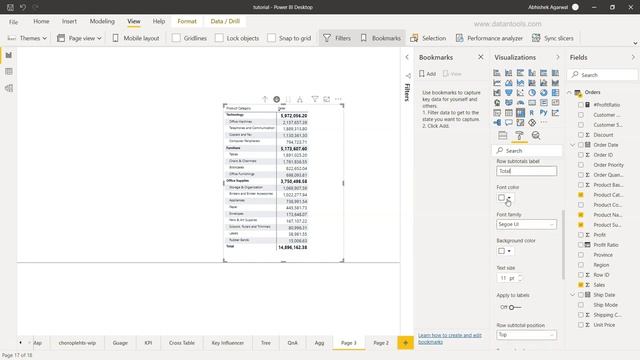
Task: Expand the Order Date hierarchy
Action: (x=573, y=145)
